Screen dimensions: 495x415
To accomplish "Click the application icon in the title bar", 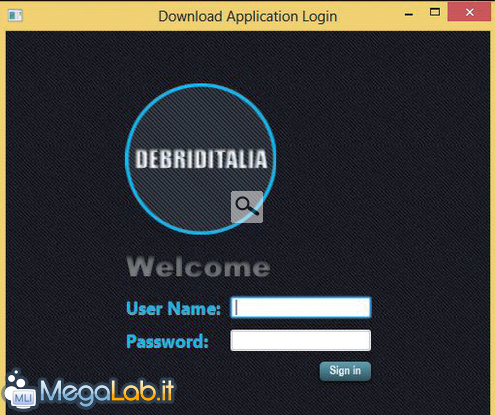I will [x=15, y=15].
